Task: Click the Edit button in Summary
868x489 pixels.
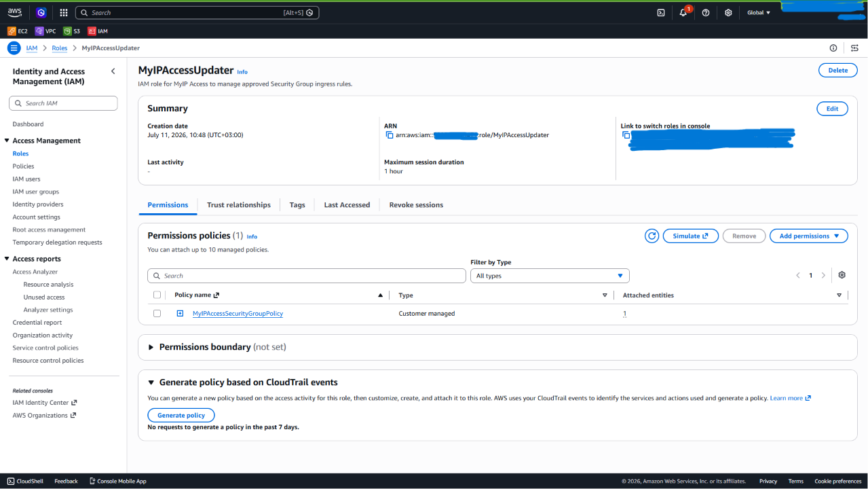Action: click(x=832, y=109)
